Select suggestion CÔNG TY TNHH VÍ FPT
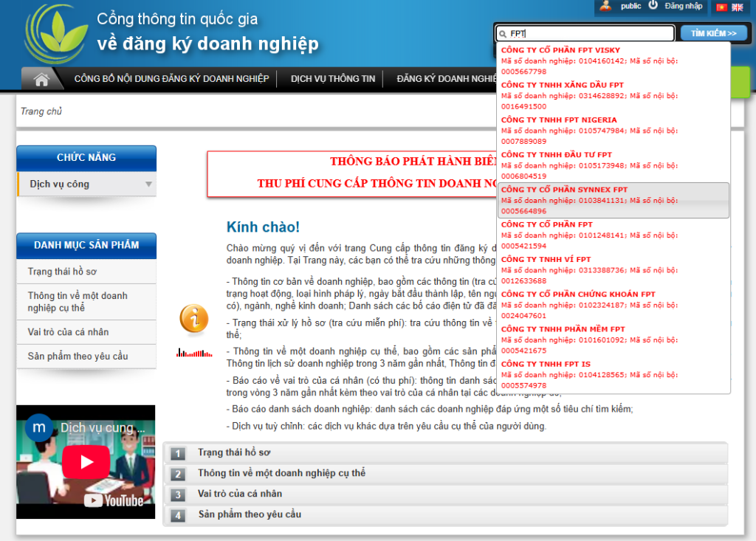756x541 pixels. [x=614, y=270]
